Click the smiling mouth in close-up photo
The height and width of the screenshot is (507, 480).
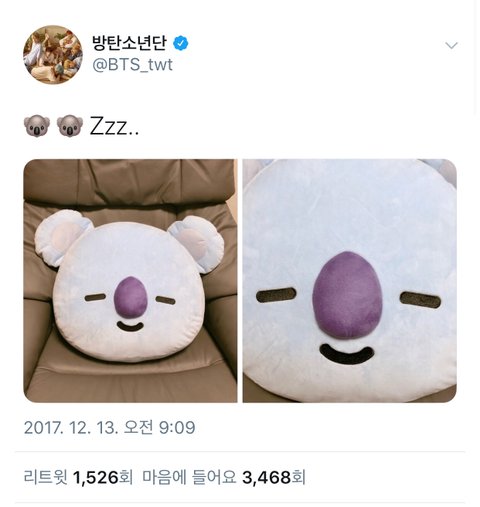click(x=347, y=355)
